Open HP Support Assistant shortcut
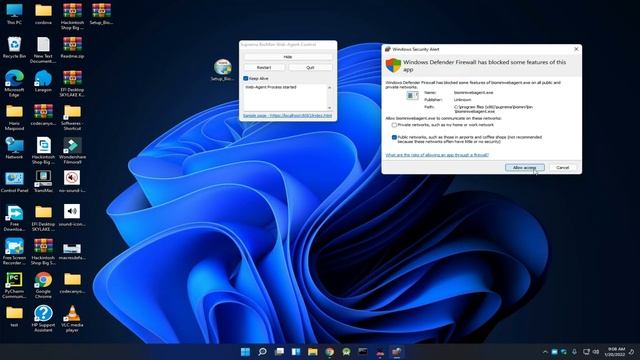Viewport: 640px width, 360px height. [43, 319]
